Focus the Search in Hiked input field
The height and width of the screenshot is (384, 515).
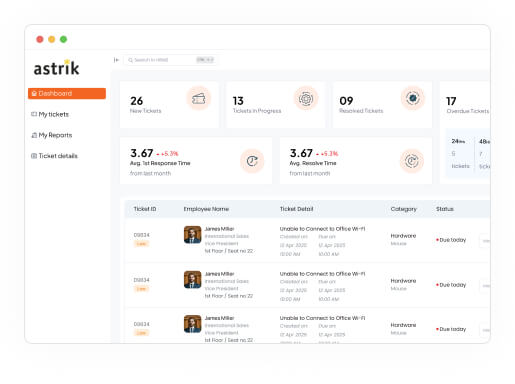click(170, 60)
